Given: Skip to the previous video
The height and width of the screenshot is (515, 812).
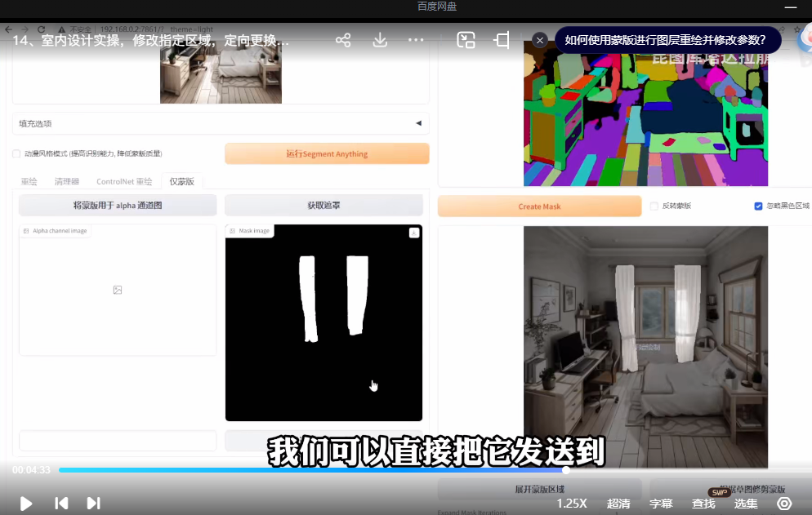Looking at the screenshot, I should pyautogui.click(x=61, y=503).
